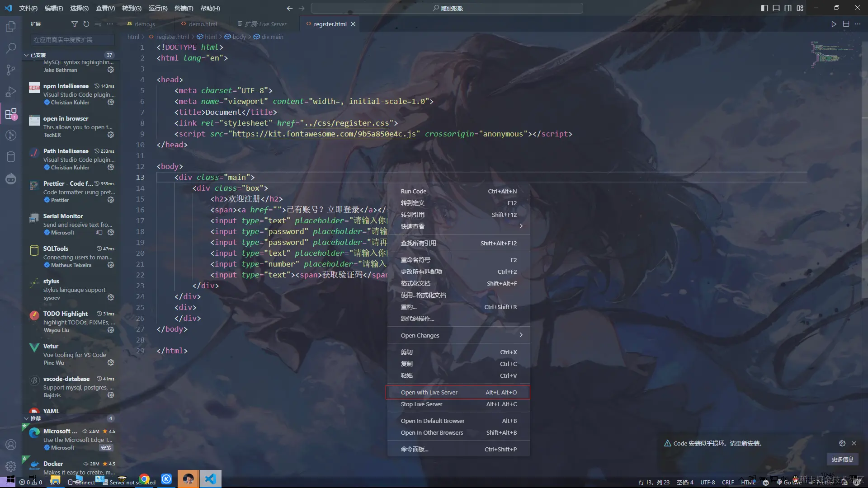Filter extensions with the funnel icon

click(75, 24)
